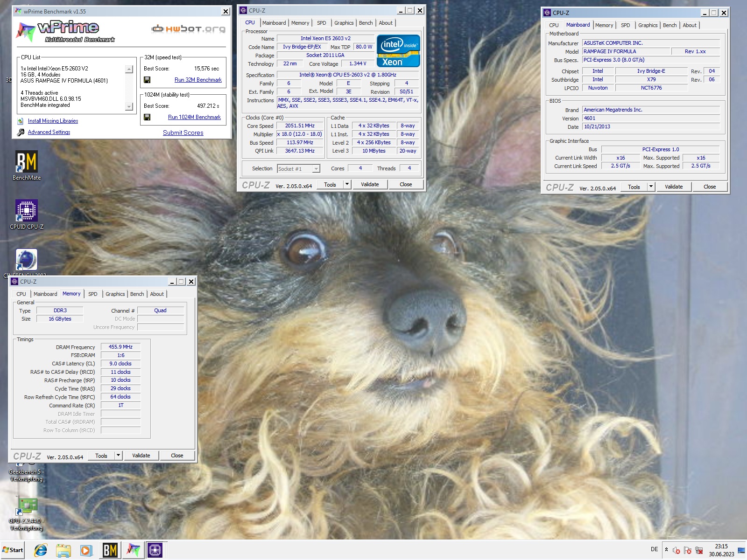This screenshot has height=560, width=747.
Task: Click the Advanced Settings link text
Action: pos(49,132)
